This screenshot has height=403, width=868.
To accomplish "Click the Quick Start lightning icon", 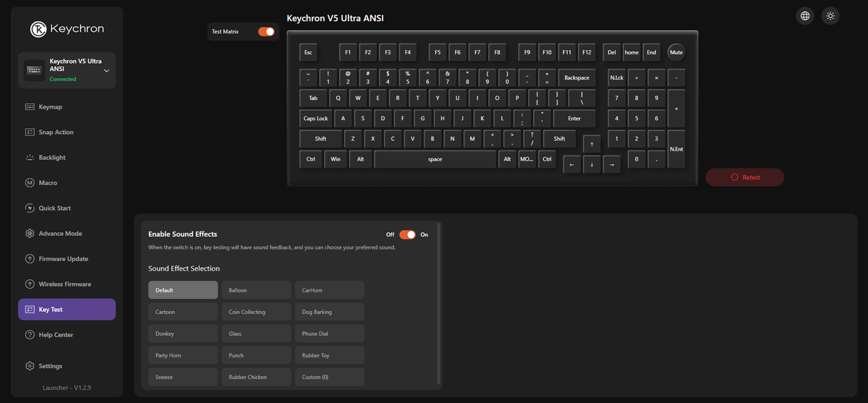I will pos(30,208).
